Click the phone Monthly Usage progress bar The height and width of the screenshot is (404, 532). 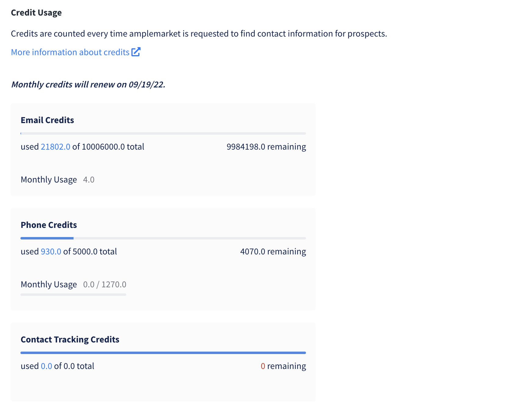(x=73, y=295)
